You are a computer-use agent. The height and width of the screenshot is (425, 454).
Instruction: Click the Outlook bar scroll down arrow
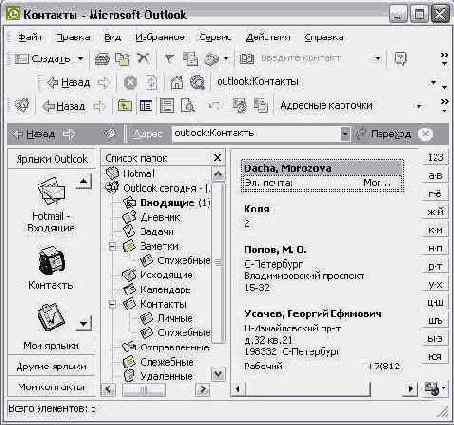(x=84, y=323)
